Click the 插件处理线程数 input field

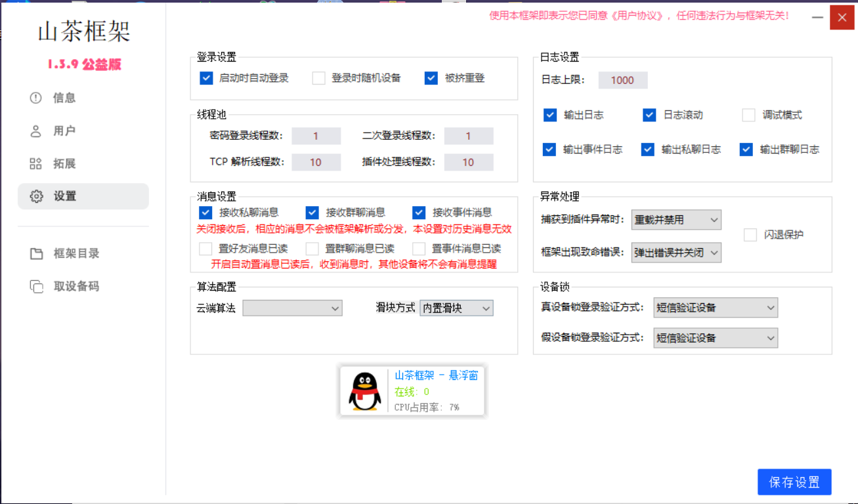468,162
